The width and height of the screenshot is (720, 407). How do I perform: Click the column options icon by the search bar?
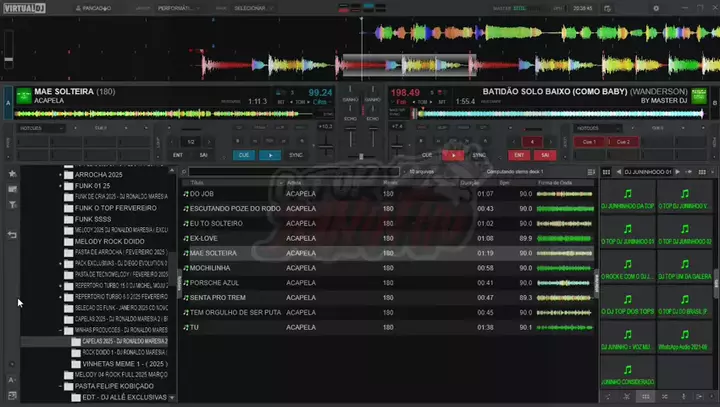pyautogui.click(x=591, y=172)
